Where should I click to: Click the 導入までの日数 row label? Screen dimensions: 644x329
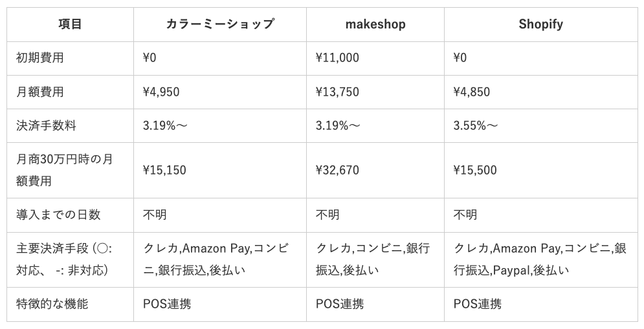coord(58,215)
